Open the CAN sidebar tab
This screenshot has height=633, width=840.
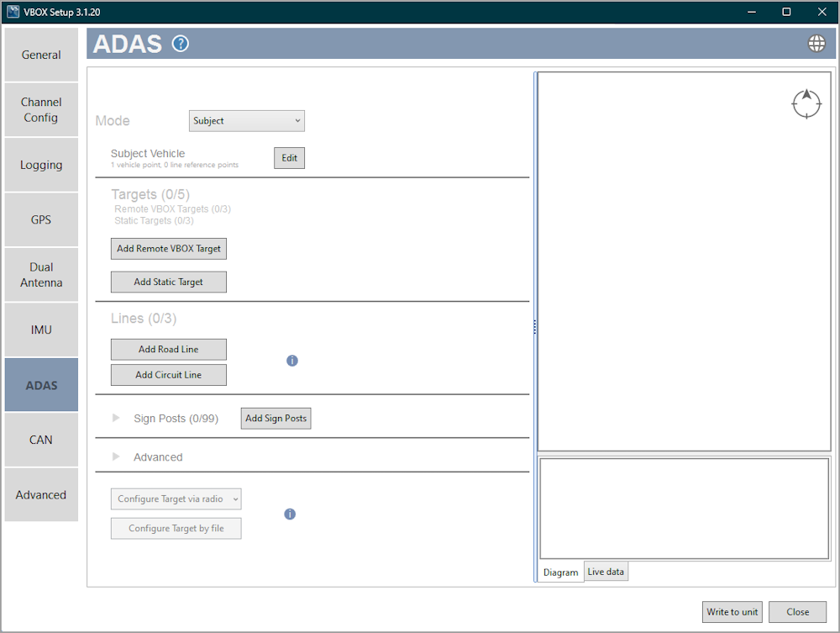pyautogui.click(x=41, y=440)
